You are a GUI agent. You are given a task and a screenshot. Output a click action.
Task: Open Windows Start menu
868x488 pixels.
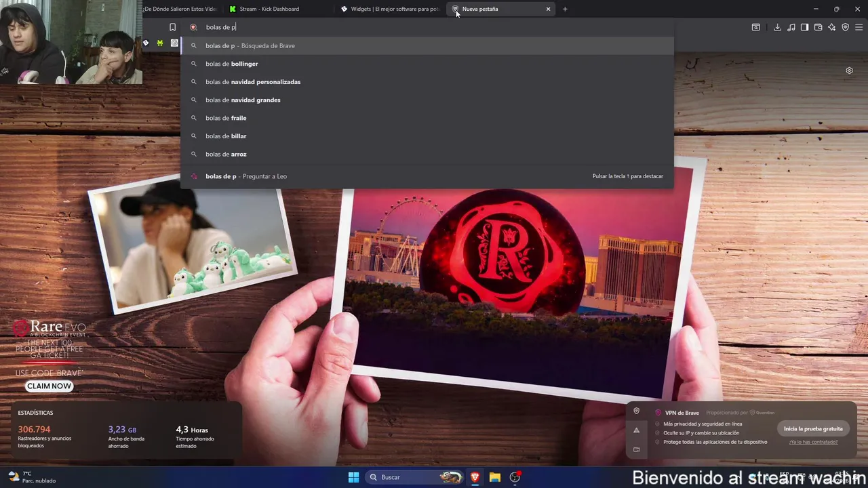click(353, 477)
